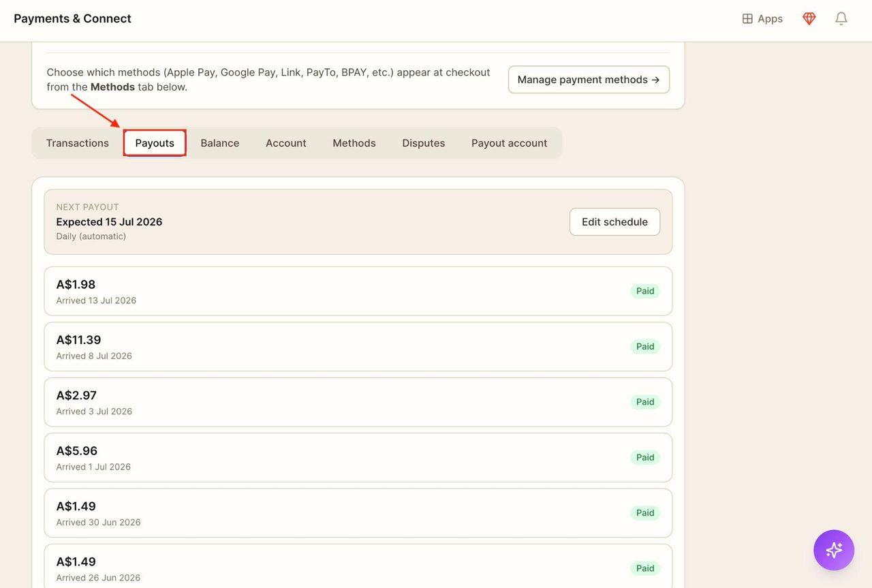Click the Daily (automatic) schedule text
The image size is (872, 588).
click(91, 236)
